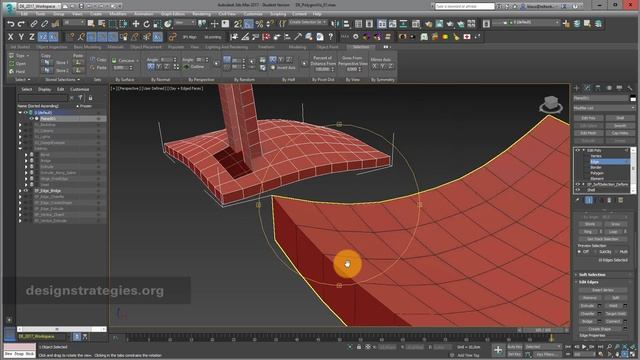
Task: Open the Rendering menu
Action: coord(201,14)
